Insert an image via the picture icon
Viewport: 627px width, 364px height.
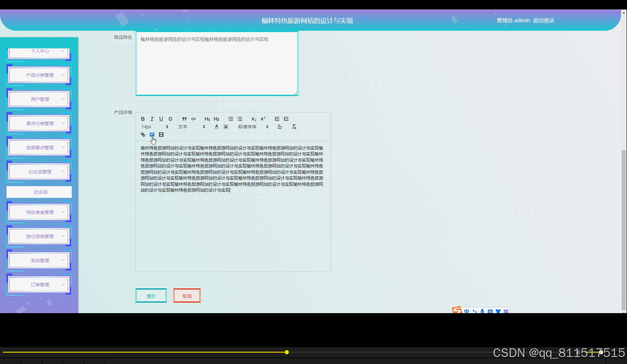point(152,135)
